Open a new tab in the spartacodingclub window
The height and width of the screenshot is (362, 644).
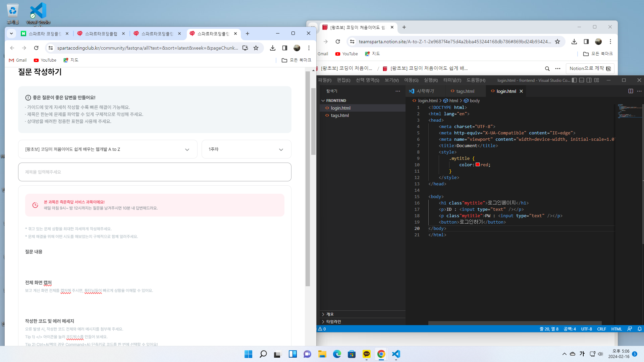pyautogui.click(x=248, y=34)
